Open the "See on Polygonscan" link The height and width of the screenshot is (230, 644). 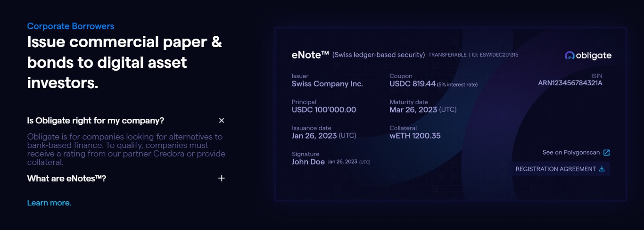coord(570,152)
